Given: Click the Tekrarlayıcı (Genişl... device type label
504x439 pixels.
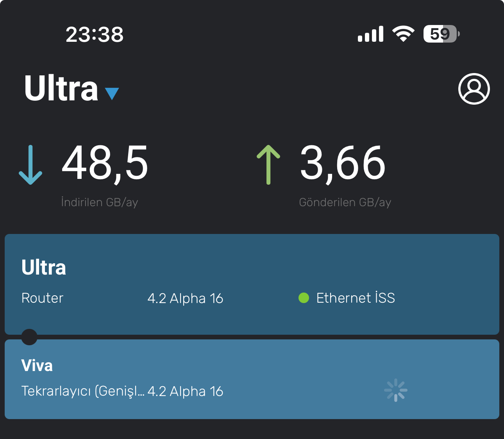Looking at the screenshot, I should (x=83, y=391).
